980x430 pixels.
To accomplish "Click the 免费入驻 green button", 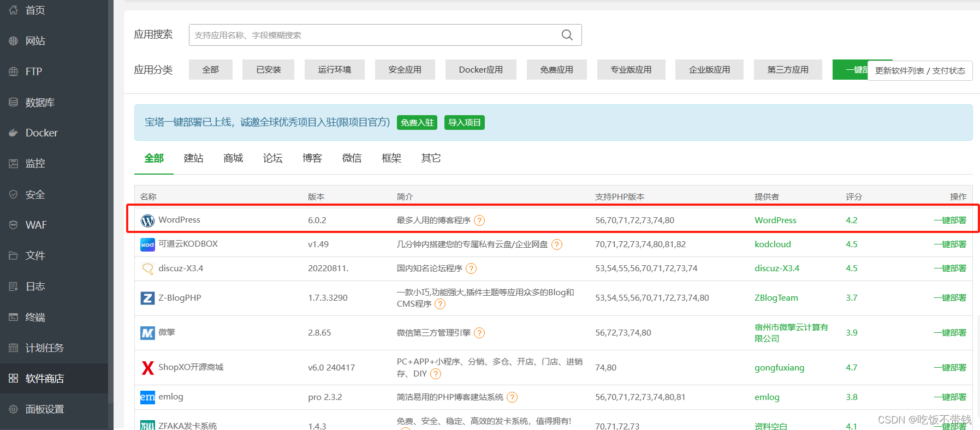I will (417, 122).
